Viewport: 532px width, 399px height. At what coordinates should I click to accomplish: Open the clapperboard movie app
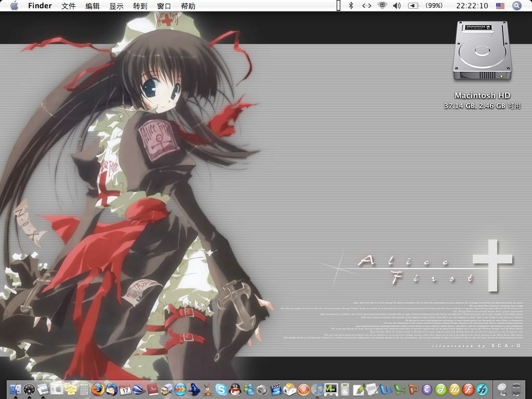coord(276,389)
